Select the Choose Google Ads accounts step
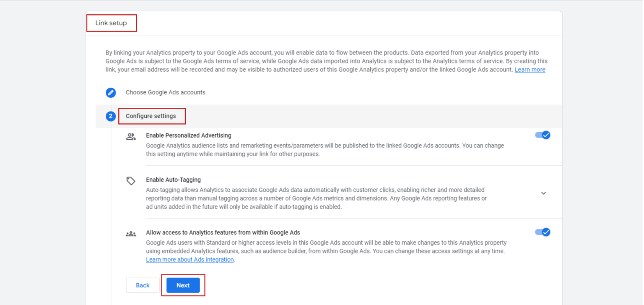Viewport: 644px width, 305px height. click(x=166, y=92)
